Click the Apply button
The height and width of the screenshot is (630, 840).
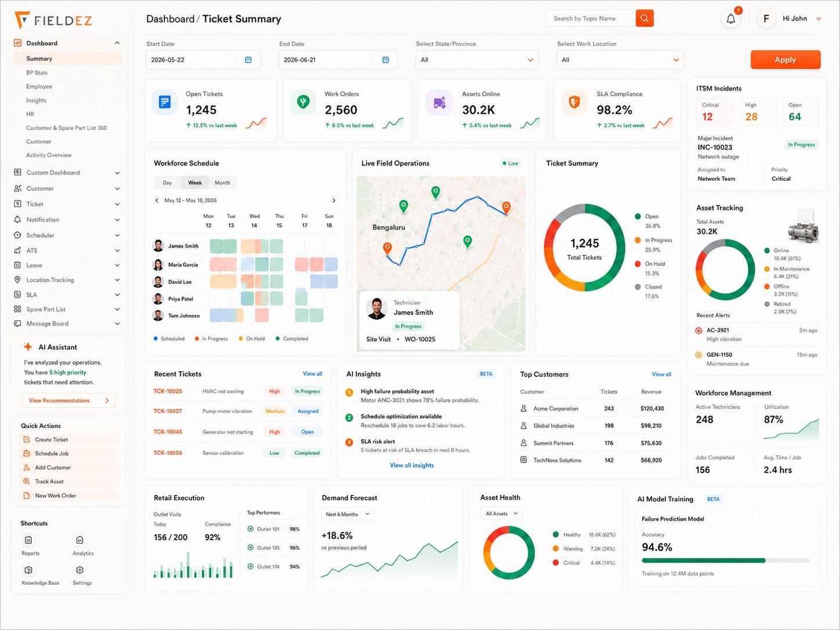785,60
